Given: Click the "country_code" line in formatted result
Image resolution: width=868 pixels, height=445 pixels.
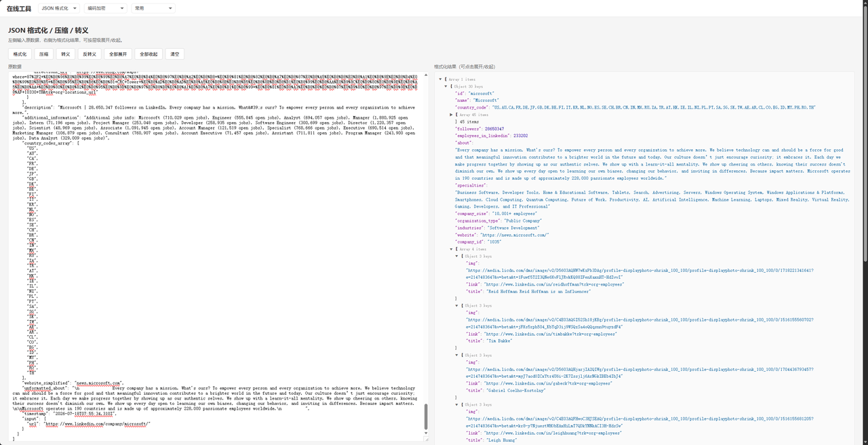Looking at the screenshot, I should pos(635,107).
